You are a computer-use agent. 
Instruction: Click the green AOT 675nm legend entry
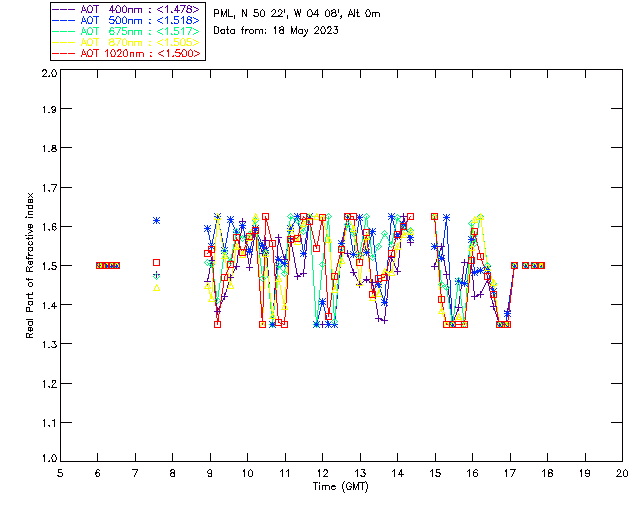126,31
